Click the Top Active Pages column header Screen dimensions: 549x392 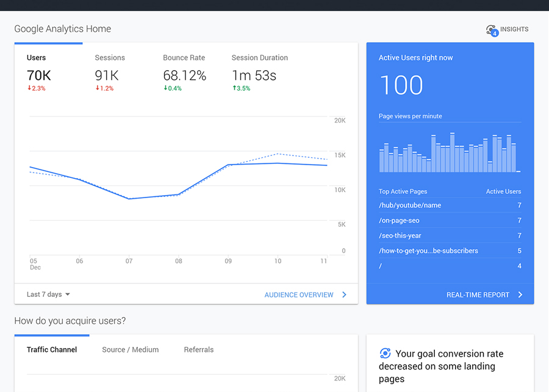(x=403, y=191)
